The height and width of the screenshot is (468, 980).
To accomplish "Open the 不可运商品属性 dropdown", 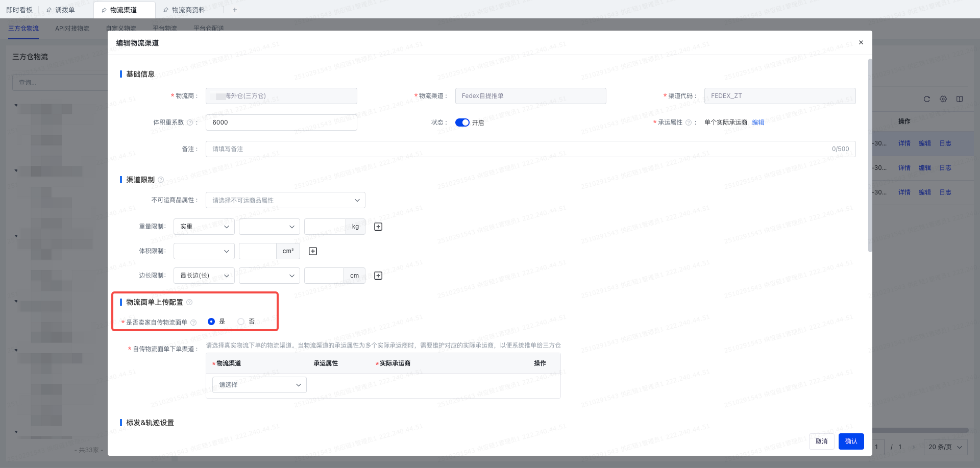I will point(285,200).
